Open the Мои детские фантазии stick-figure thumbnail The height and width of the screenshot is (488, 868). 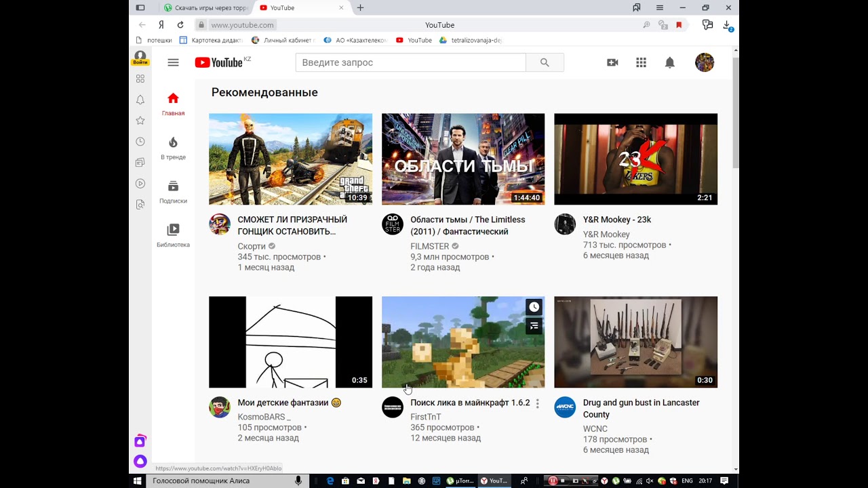[290, 342]
